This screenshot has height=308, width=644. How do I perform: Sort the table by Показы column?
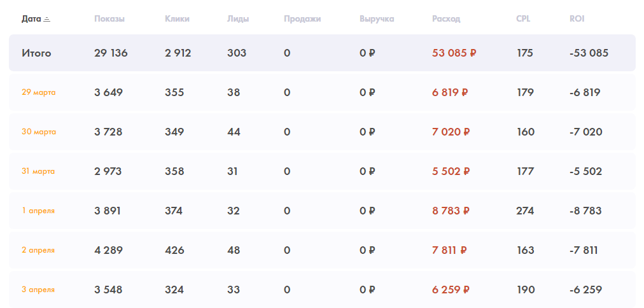click(x=109, y=19)
